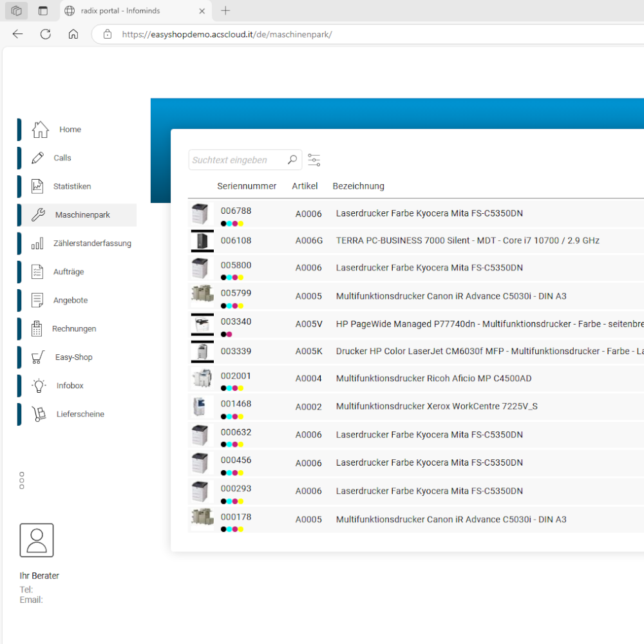Click the Easy-Shop cart icon
The height and width of the screenshot is (644, 644).
coord(38,357)
